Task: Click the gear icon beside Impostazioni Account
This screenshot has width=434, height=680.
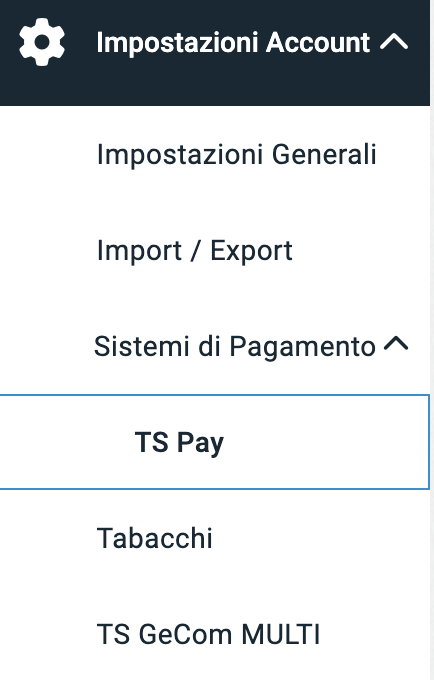Action: point(42,42)
